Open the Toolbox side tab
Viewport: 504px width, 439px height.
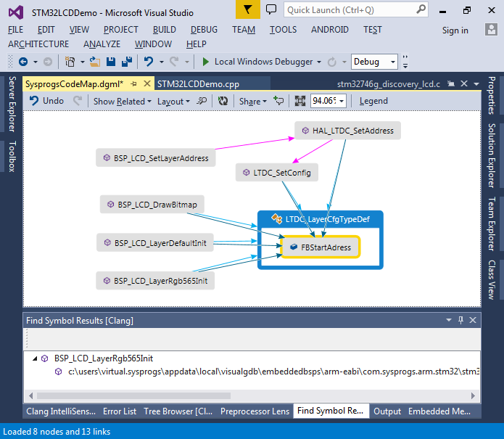[x=12, y=156]
